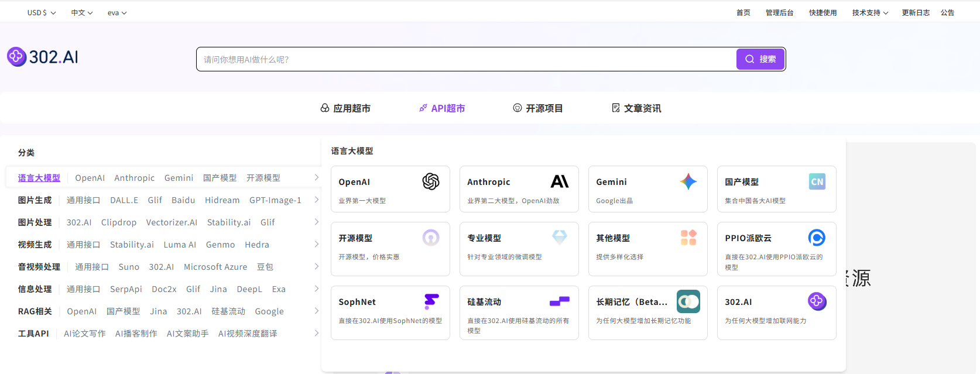
Task: Expand the 音视频处理 row chevron
Action: coord(316,266)
